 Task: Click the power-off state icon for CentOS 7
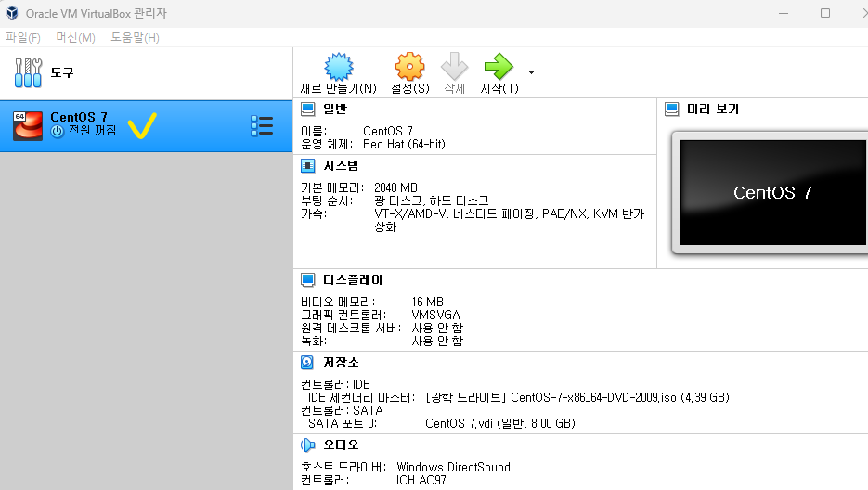[x=58, y=131]
